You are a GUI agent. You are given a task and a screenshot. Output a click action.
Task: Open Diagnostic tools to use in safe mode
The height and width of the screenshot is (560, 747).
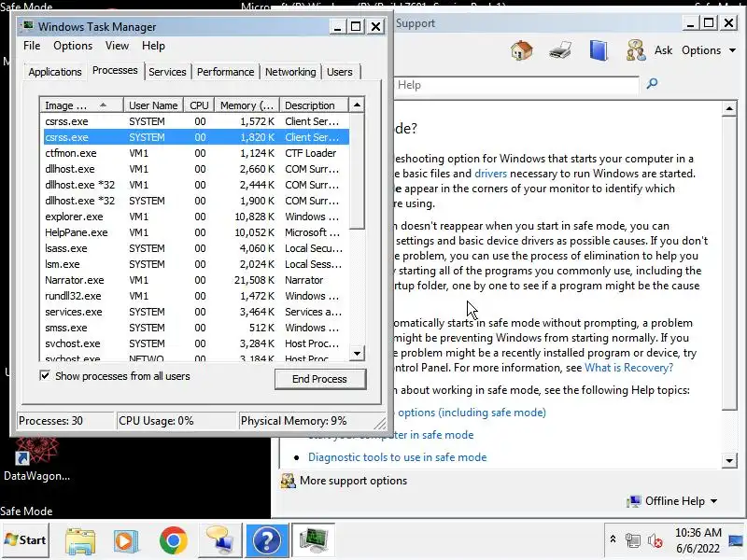[x=398, y=457]
